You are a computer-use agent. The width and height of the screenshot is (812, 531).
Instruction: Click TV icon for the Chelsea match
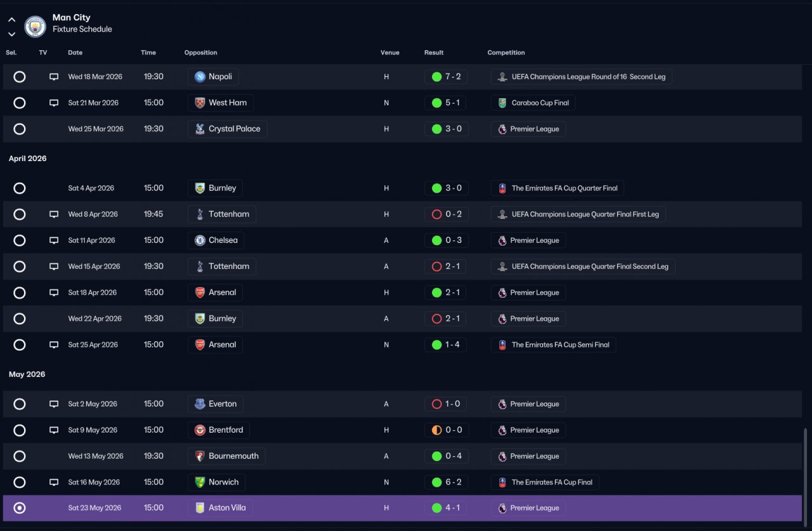[54, 240]
